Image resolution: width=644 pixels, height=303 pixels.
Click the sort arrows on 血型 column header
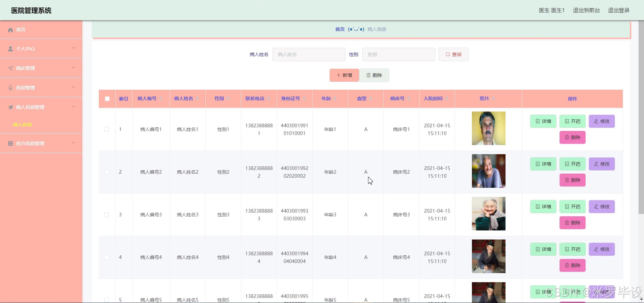[371, 98]
